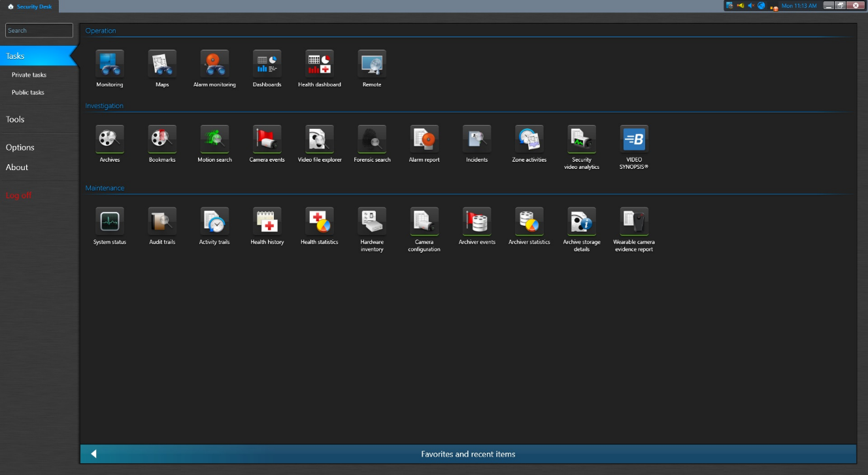Click the muted speaker tray icon

[751, 5]
